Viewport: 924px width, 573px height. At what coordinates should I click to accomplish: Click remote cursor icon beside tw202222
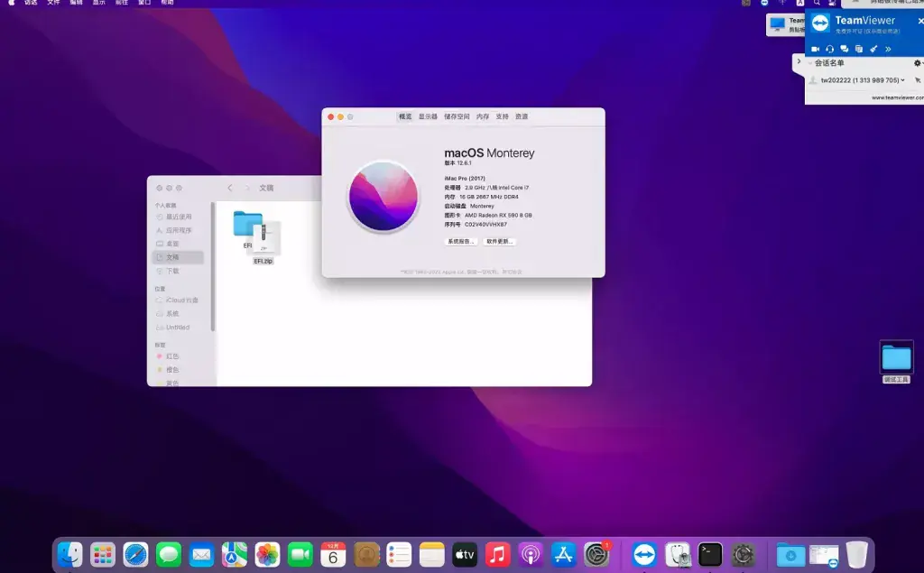tap(918, 80)
